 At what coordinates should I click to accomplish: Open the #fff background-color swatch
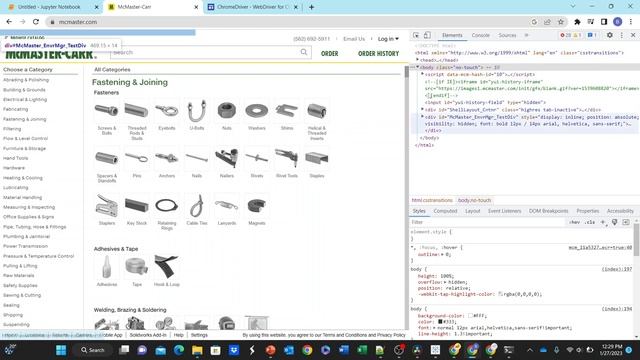click(x=471, y=316)
